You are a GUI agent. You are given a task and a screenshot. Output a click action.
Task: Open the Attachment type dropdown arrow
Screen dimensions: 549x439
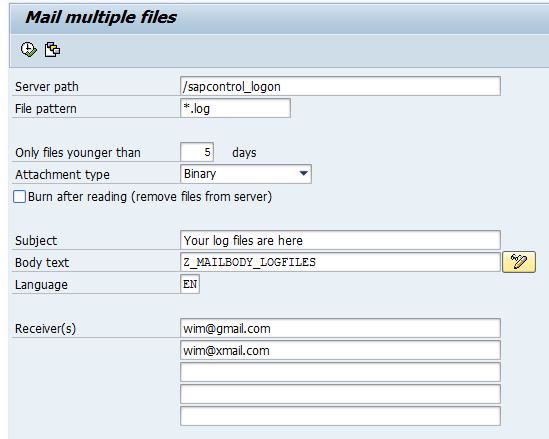coord(304,173)
